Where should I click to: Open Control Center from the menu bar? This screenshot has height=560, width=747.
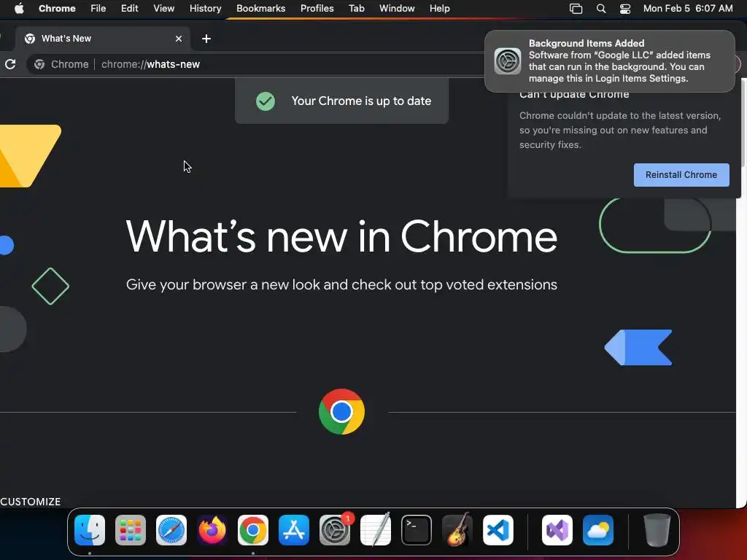pos(625,9)
